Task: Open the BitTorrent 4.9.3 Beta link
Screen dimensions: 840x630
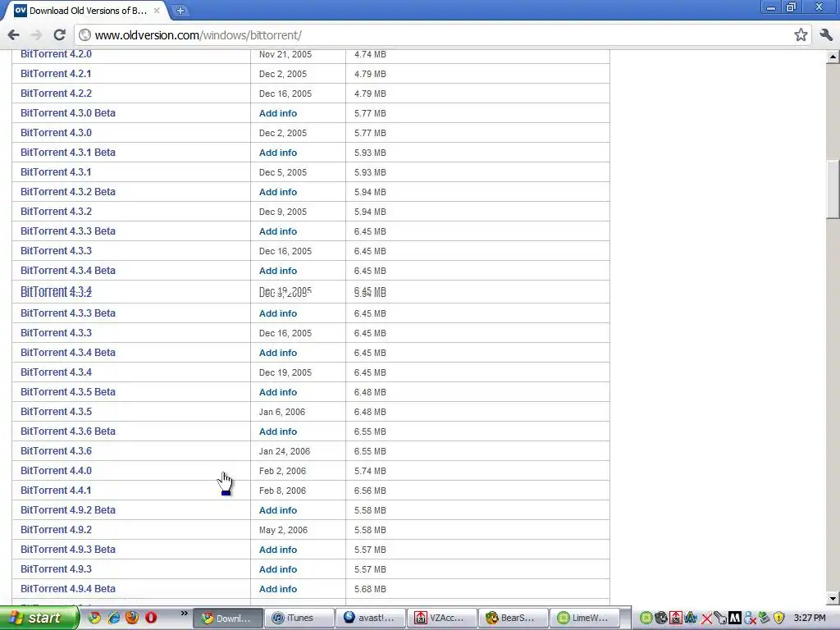Action: tap(68, 550)
